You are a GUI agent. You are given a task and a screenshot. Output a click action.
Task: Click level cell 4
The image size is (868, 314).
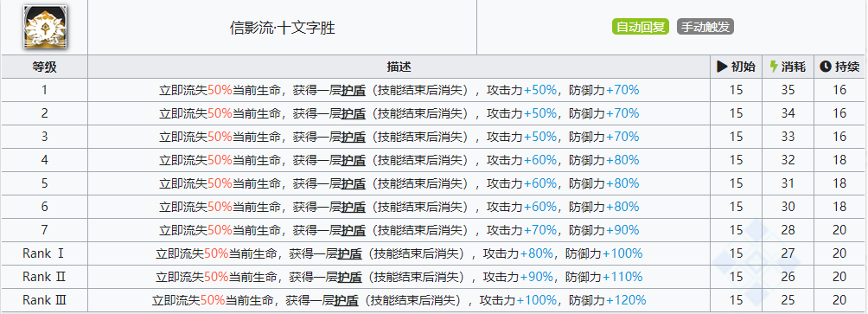[x=44, y=160]
